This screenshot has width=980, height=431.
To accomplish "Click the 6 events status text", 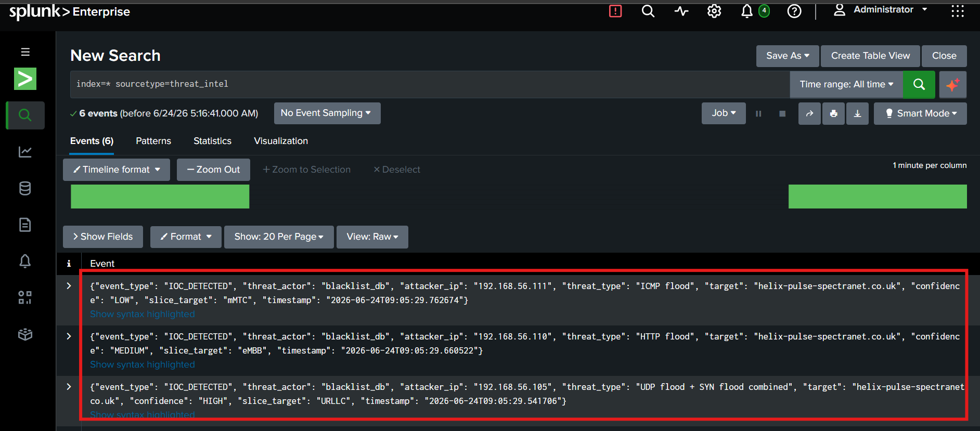I will click(164, 113).
